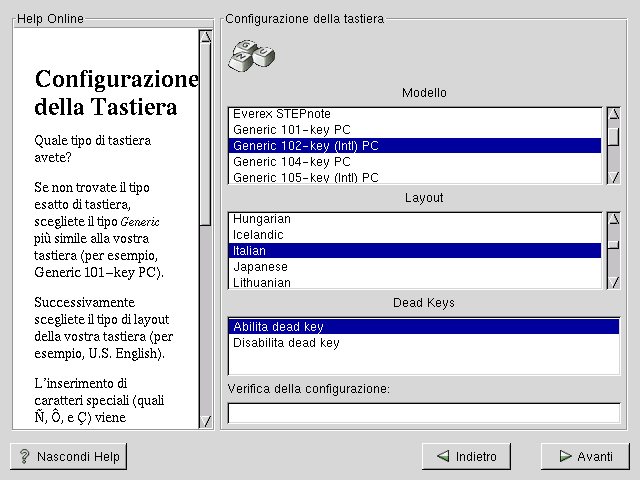Pick Generic 104-key PC from the model list
This screenshot has width=640, height=480.
click(x=291, y=162)
